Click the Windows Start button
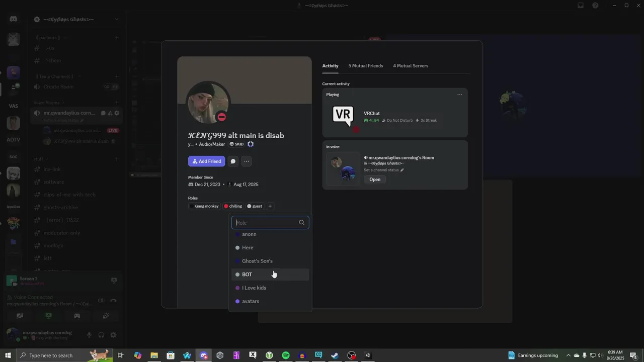Screen dimensions: 644x362 tap(8, 355)
